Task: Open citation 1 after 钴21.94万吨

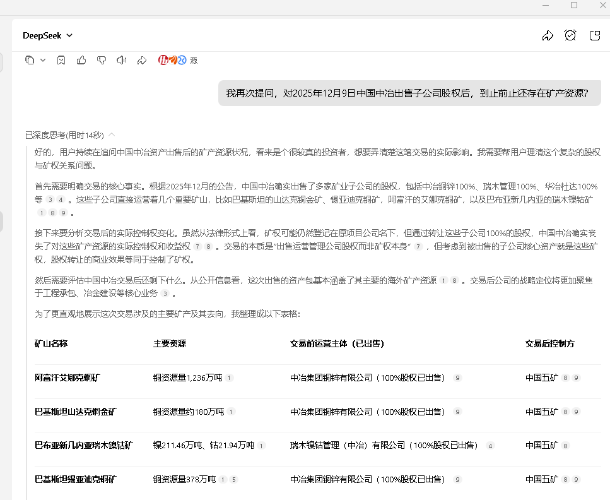Action: pyautogui.click(x=261, y=446)
